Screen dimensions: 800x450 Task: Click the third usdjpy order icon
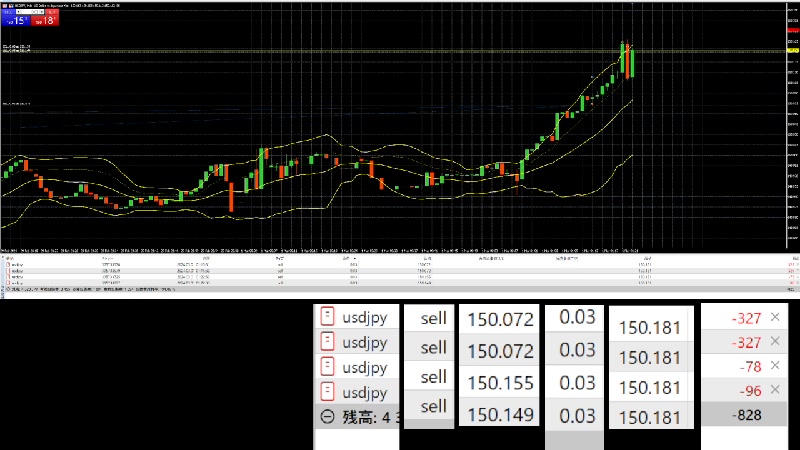pos(327,367)
